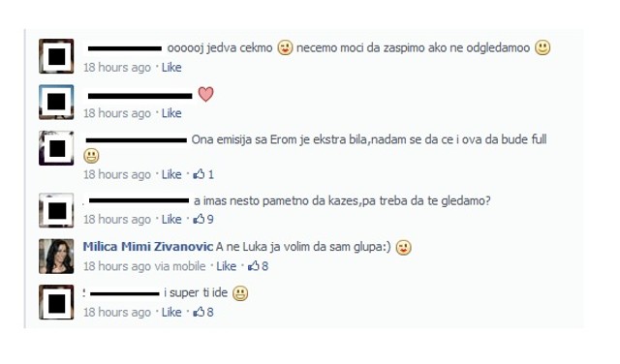Image resolution: width=620 pixels, height=364 pixels.
Task: Like the 'oooooj jedva cekmo' comment
Action: (x=171, y=67)
